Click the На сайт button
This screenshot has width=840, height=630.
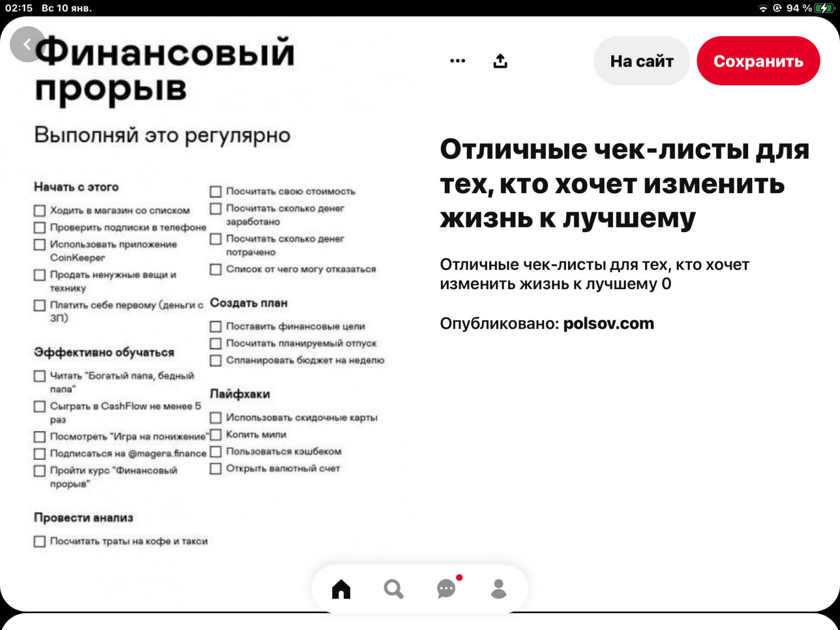[x=642, y=61]
